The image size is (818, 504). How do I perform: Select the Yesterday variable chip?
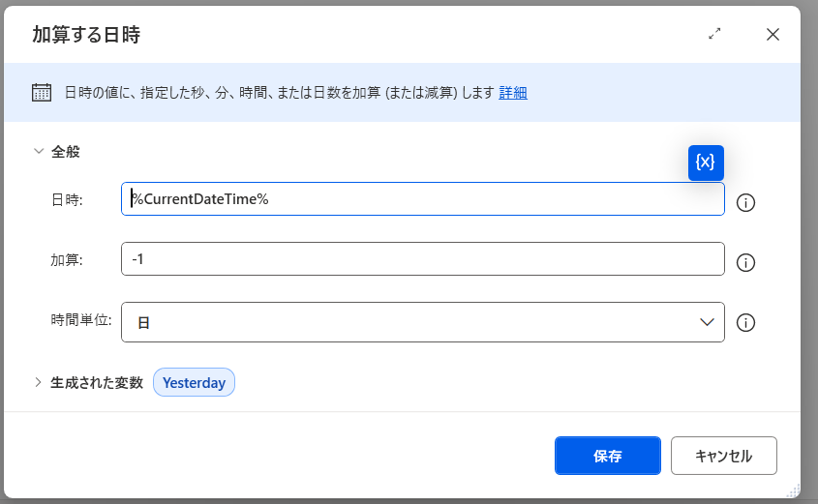click(194, 382)
